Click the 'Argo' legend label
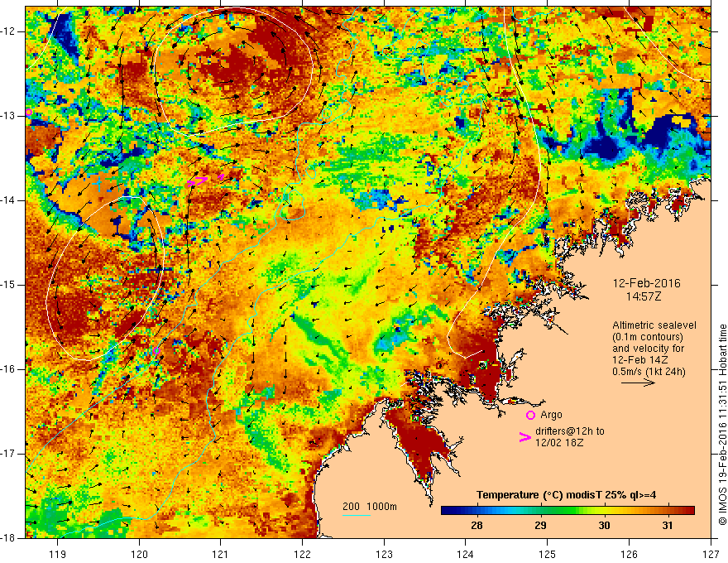This screenshot has height=563, width=728. [x=551, y=415]
